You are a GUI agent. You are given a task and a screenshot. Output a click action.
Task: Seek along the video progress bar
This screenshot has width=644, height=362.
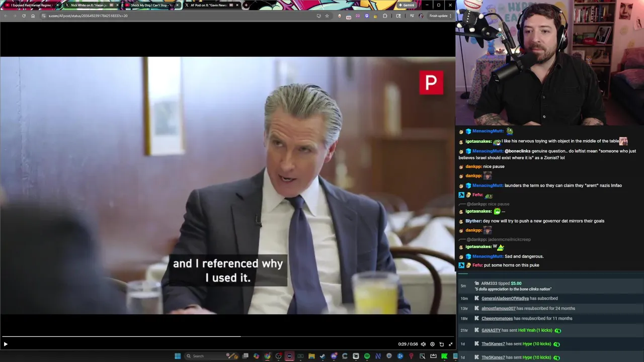pyautogui.click(x=227, y=336)
